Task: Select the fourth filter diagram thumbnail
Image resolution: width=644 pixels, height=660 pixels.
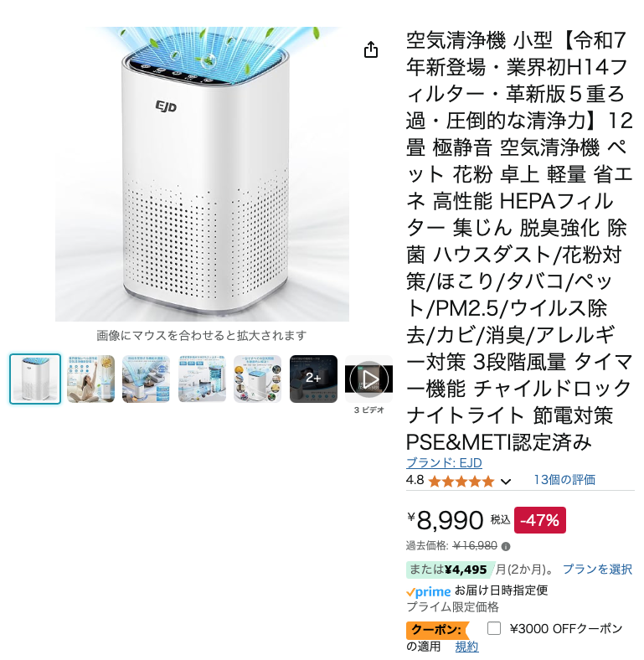Action: point(202,379)
